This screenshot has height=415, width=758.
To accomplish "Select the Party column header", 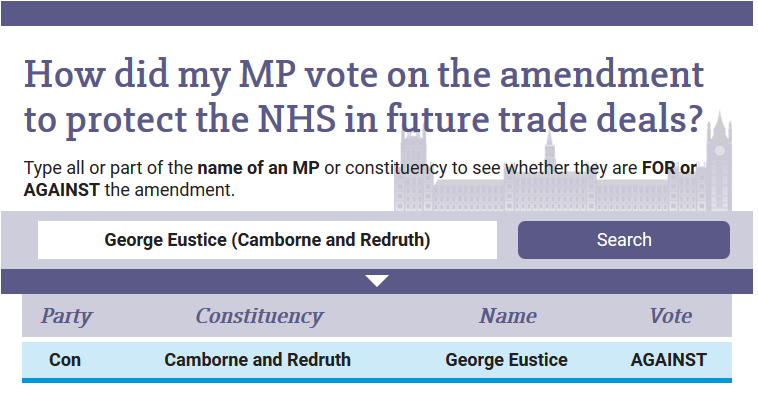I will [x=66, y=317].
